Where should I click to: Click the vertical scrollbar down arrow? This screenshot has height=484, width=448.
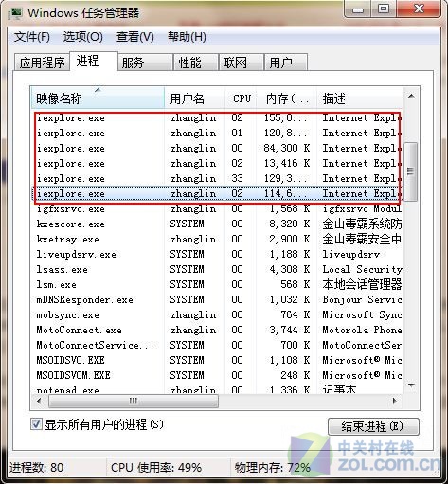click(411, 385)
